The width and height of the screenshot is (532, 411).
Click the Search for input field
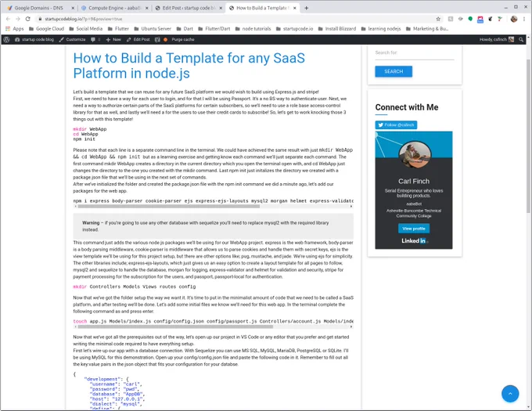pyautogui.click(x=415, y=54)
